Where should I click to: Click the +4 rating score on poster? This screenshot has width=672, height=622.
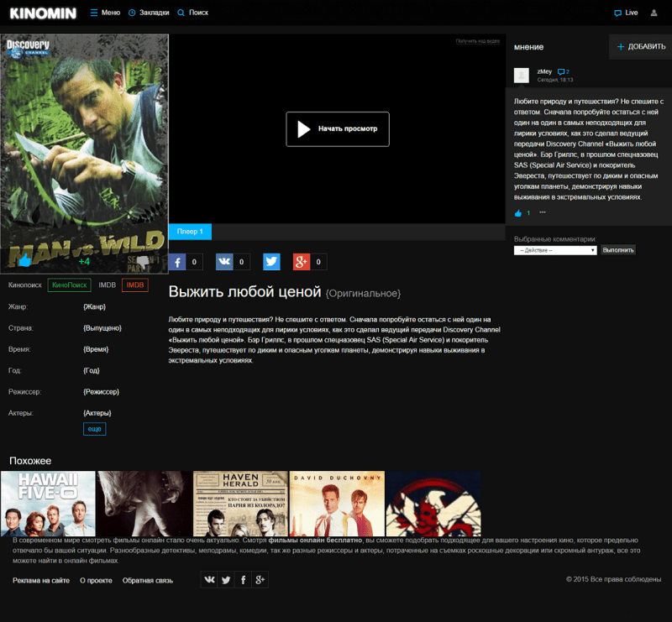pos(84,261)
